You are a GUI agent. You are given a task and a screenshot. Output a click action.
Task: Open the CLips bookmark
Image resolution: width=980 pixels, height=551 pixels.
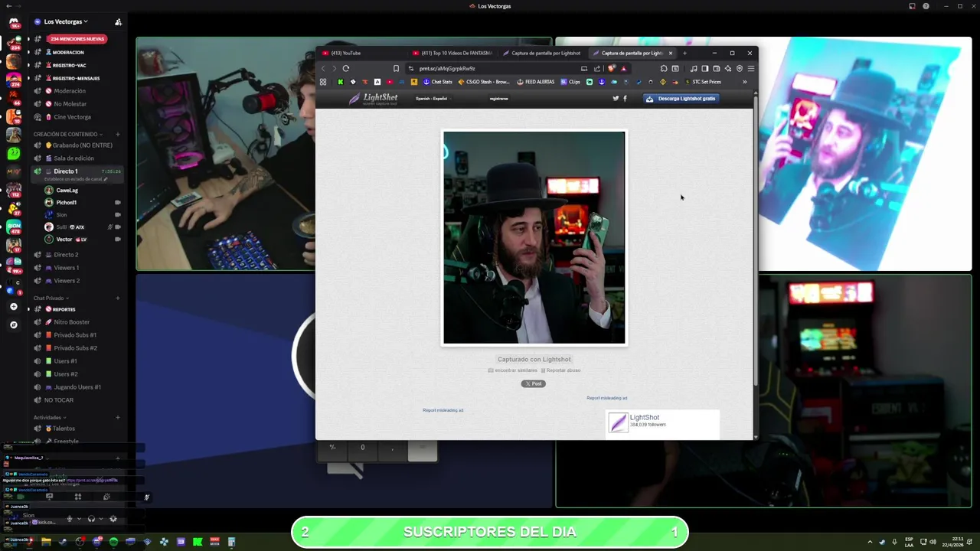[x=570, y=82]
